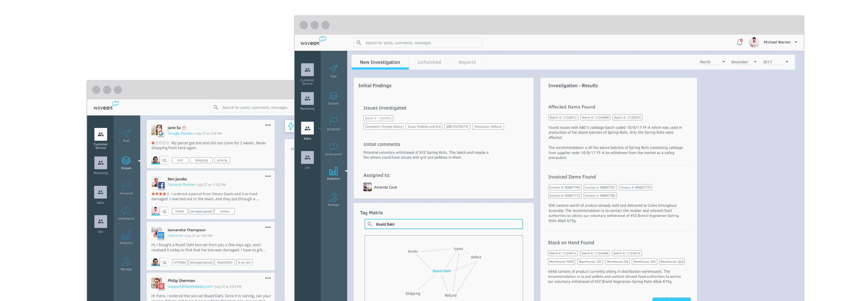Click search field in front window header
The image size is (868, 301).
tap(418, 43)
